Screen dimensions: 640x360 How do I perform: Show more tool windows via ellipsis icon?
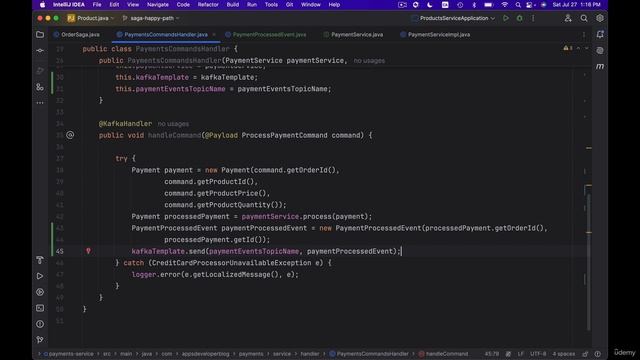pyautogui.click(x=40, y=103)
